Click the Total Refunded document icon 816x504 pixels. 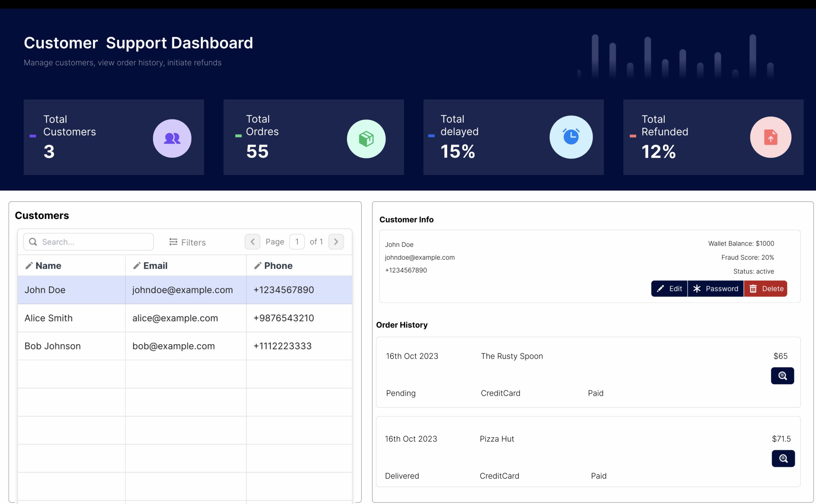(x=771, y=137)
